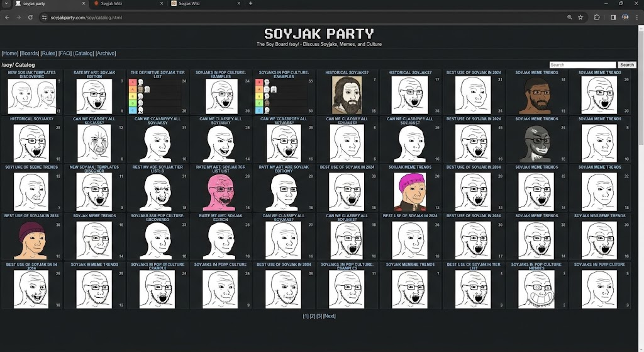The image size is (644, 352).
Task: Switch to the 'soyjak party' tab
Action: click(49, 3)
